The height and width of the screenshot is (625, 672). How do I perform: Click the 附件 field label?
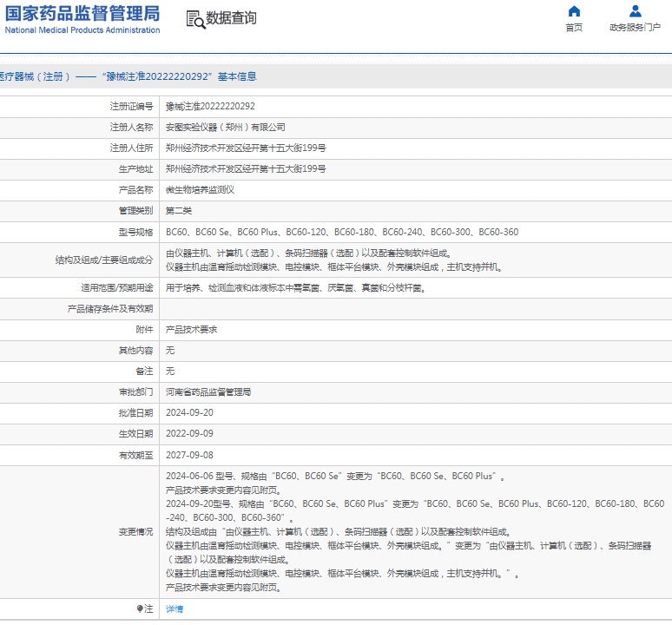click(144, 329)
